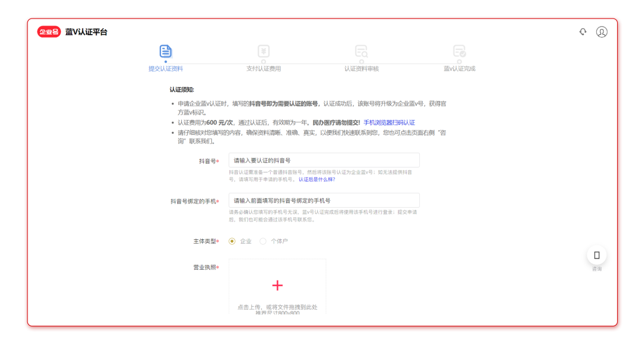This screenshot has height=345, width=644.
Task: Click the 企业号 red logo badge
Action: coord(49,32)
